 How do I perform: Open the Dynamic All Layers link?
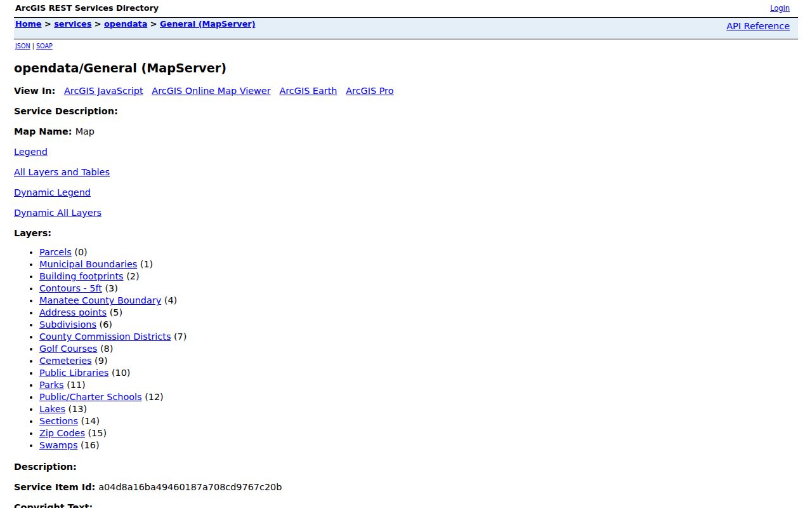pos(58,213)
